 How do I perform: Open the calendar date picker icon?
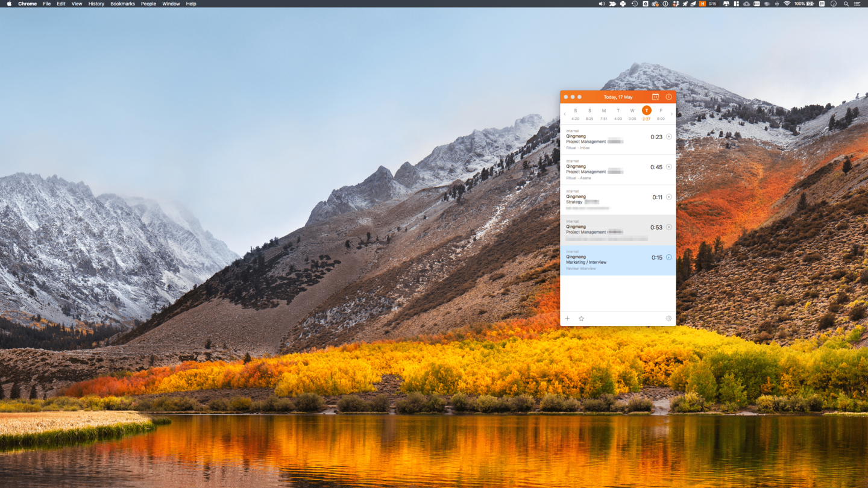[x=655, y=97]
